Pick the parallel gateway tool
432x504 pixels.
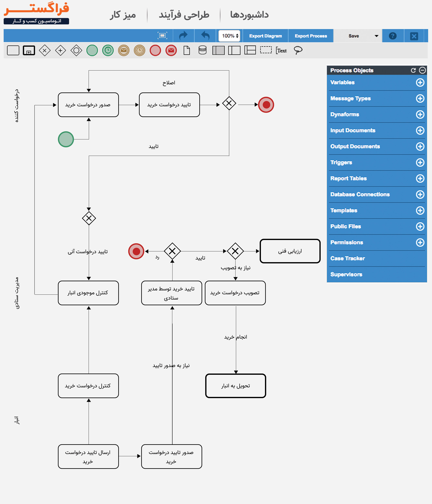coord(61,50)
